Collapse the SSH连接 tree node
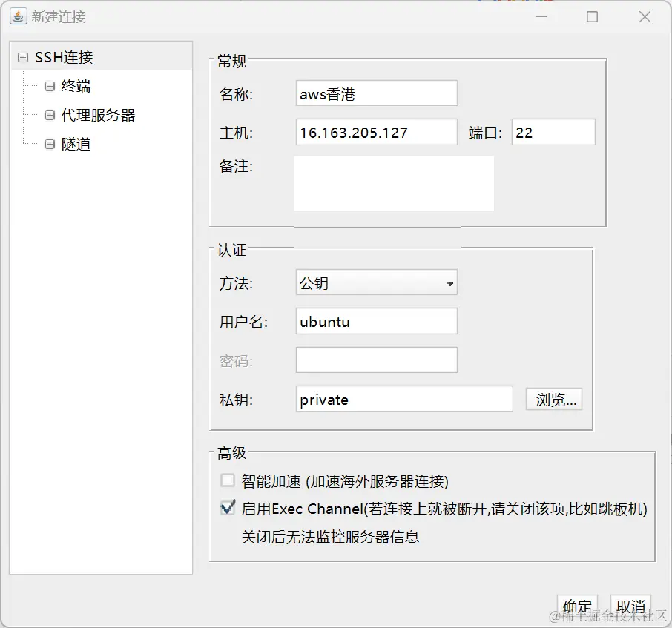The height and width of the screenshot is (628, 672). coord(23,57)
